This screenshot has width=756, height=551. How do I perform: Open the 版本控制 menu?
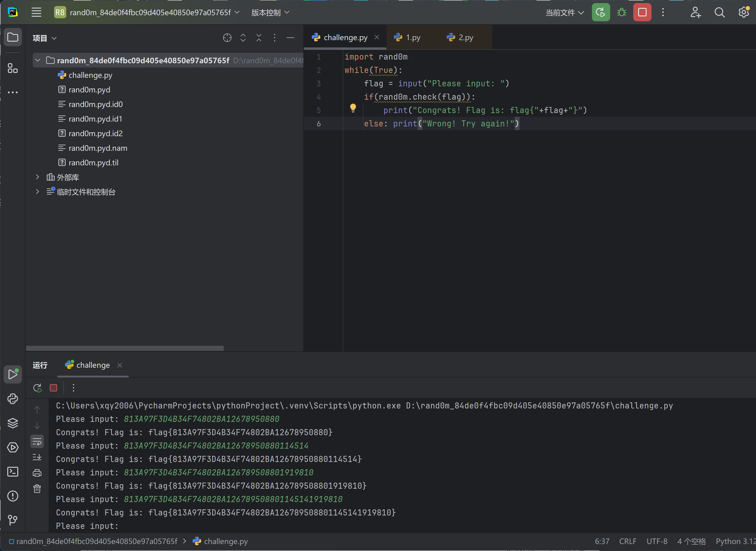coord(270,13)
